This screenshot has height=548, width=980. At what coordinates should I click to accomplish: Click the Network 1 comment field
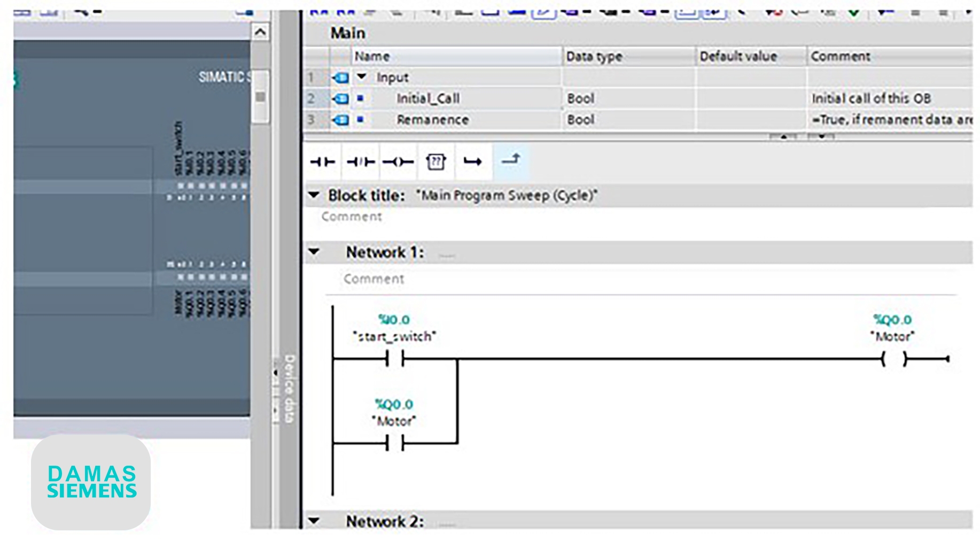(374, 279)
